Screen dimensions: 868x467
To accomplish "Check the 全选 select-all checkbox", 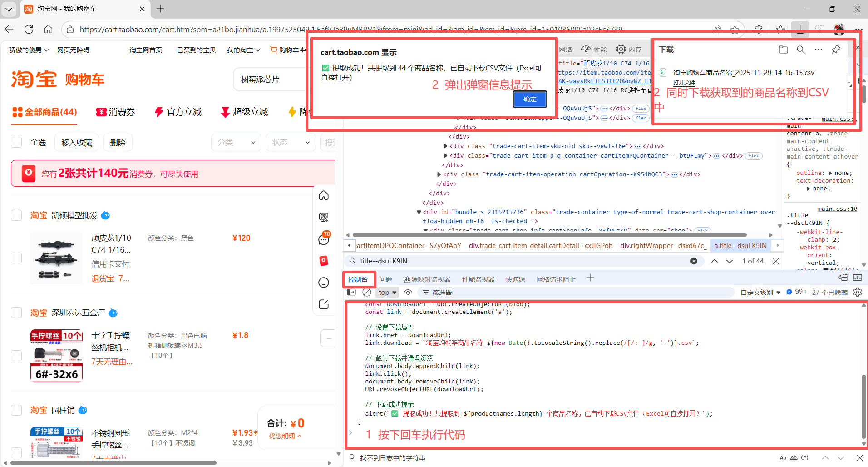I will pyautogui.click(x=16, y=142).
